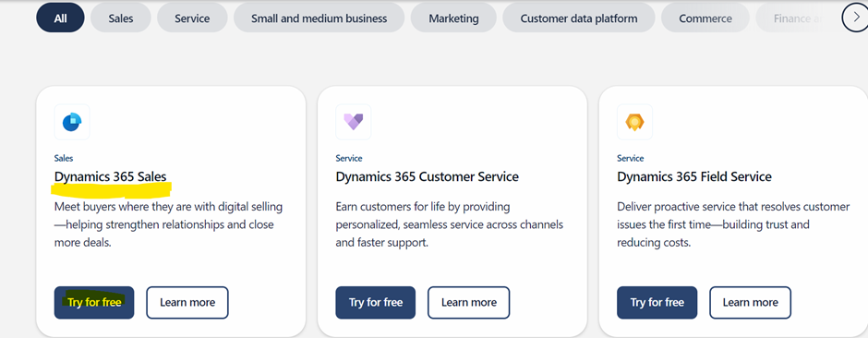Open Dynamics 365 Field Service heading
This screenshot has height=338, width=868.
(x=694, y=176)
